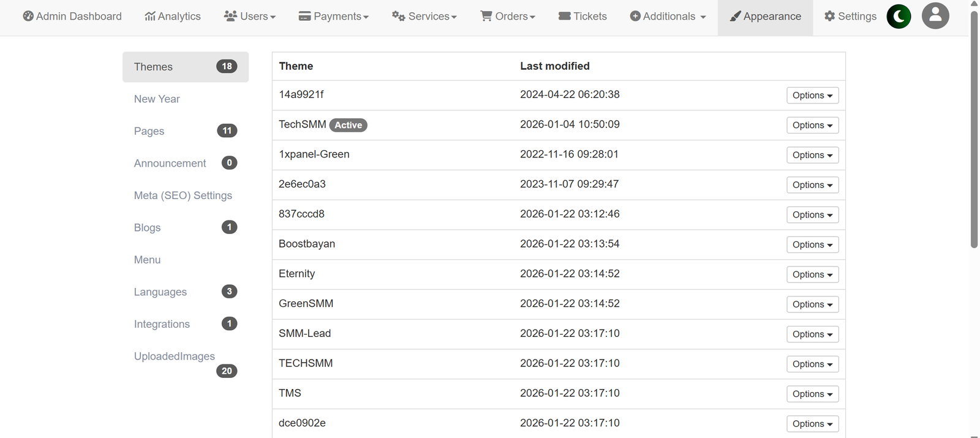Click the Analytics chart icon
Screen dimensions: 980x438
tap(149, 17)
